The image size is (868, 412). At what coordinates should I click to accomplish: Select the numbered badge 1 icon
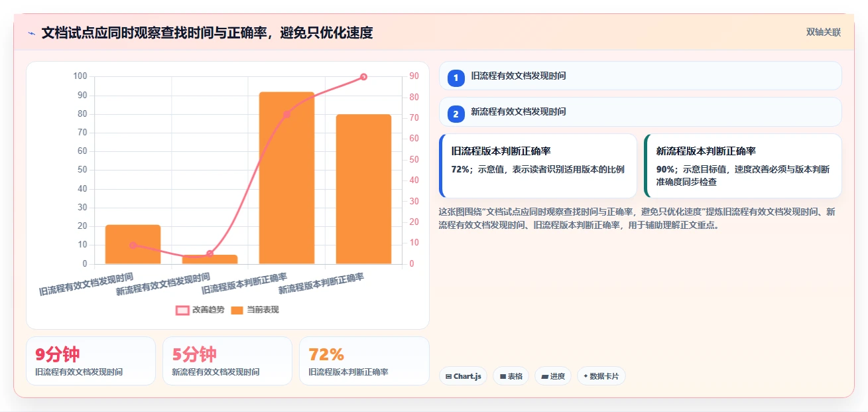tap(456, 78)
